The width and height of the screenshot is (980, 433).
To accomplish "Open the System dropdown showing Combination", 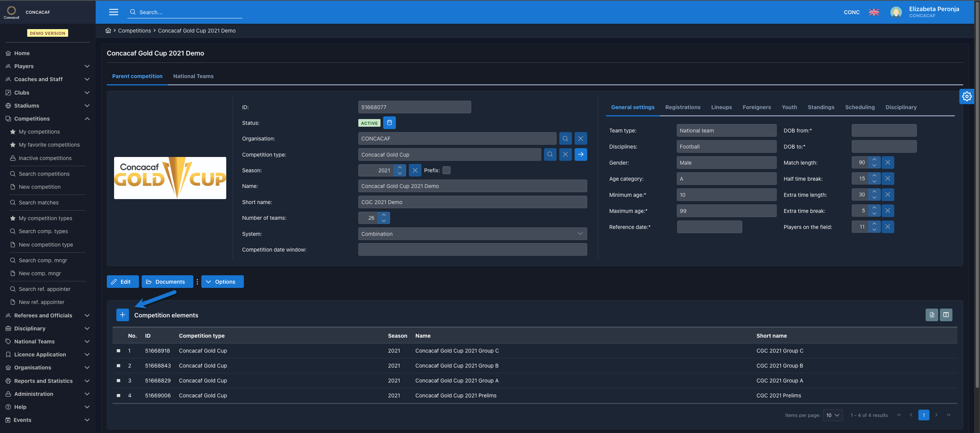I will point(472,234).
